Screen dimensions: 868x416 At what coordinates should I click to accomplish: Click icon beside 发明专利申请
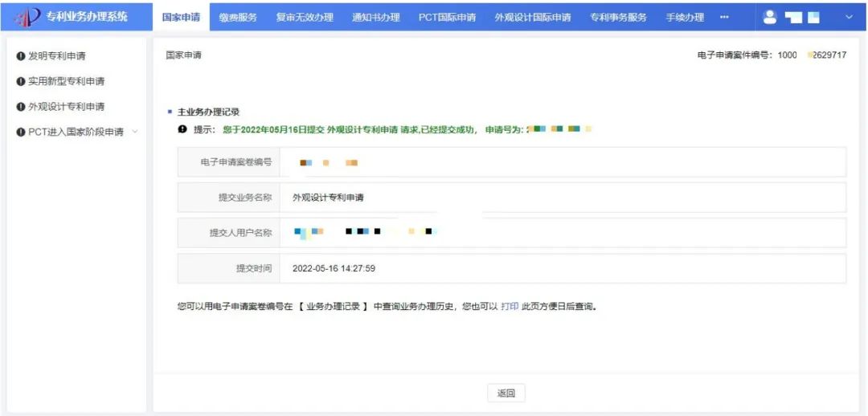[x=21, y=56]
